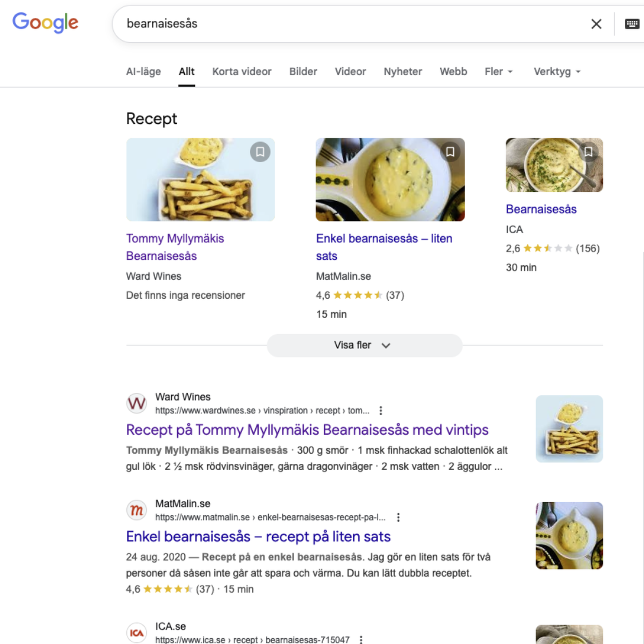This screenshot has height=644, width=644.
Task: Click the Google logo
Action: tap(45, 23)
